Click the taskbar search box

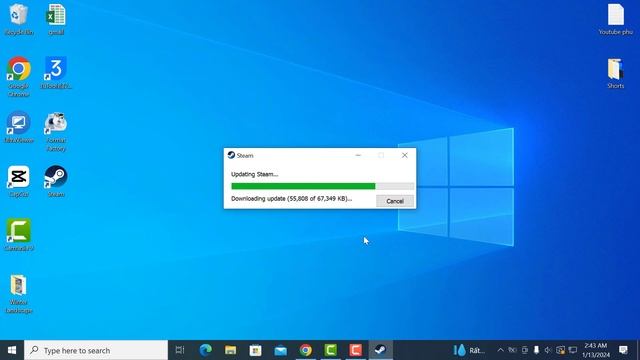coord(96,350)
